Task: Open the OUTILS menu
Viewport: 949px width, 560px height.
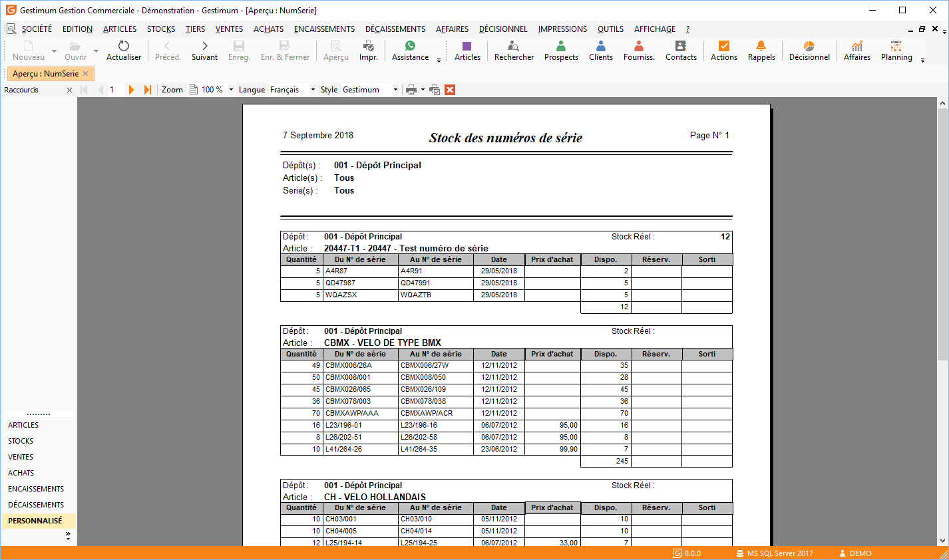Action: click(x=610, y=29)
